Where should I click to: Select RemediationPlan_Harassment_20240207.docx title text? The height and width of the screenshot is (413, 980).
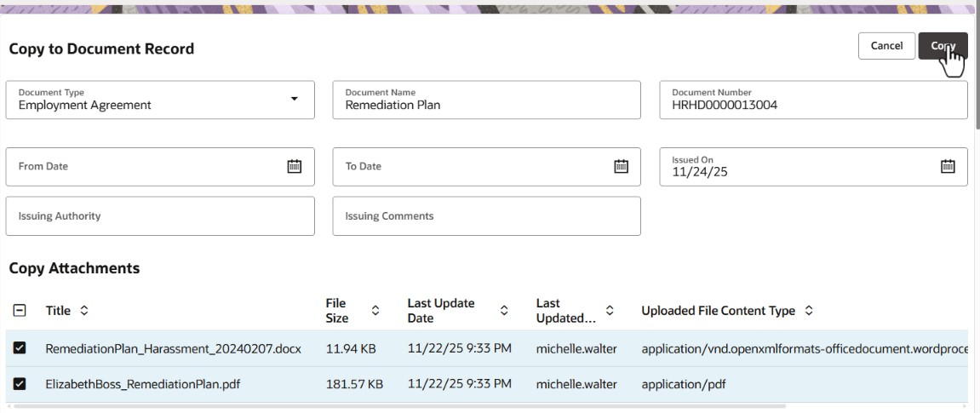click(x=173, y=348)
